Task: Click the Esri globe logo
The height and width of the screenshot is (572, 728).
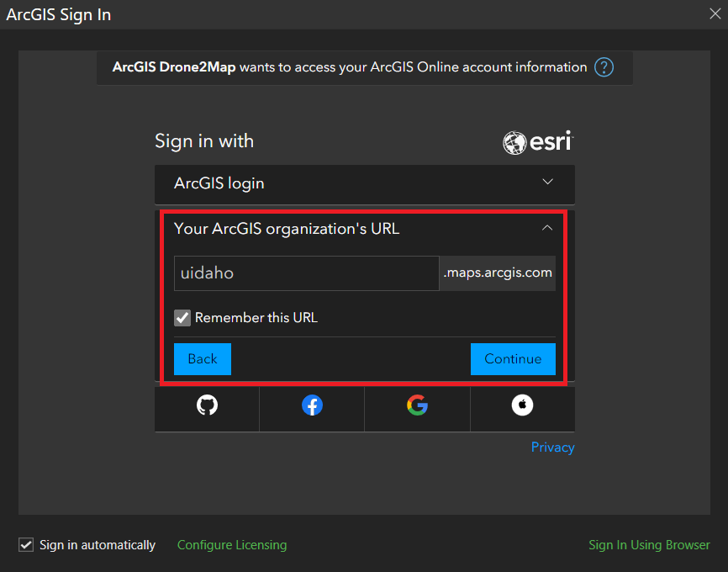Action: coord(514,142)
